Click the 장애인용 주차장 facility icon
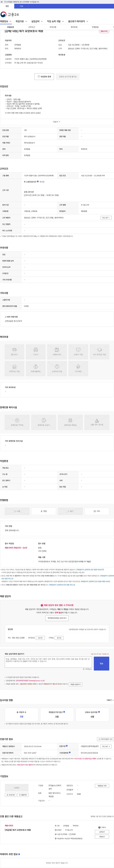Screen dimensions: 114x868 [x=17, y=422]
